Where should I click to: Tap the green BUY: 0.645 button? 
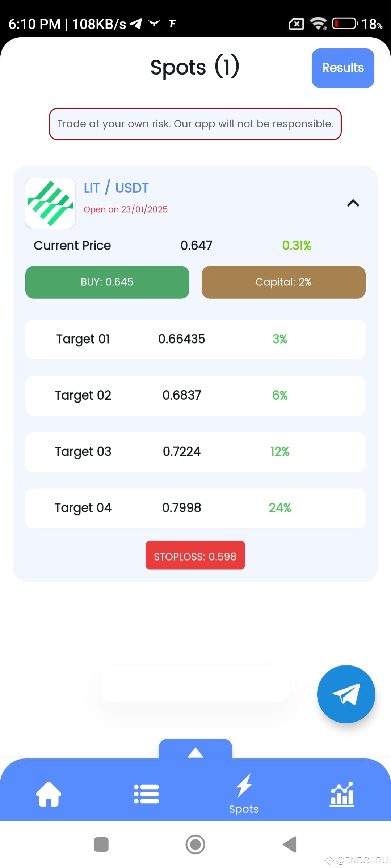pyautogui.click(x=107, y=282)
